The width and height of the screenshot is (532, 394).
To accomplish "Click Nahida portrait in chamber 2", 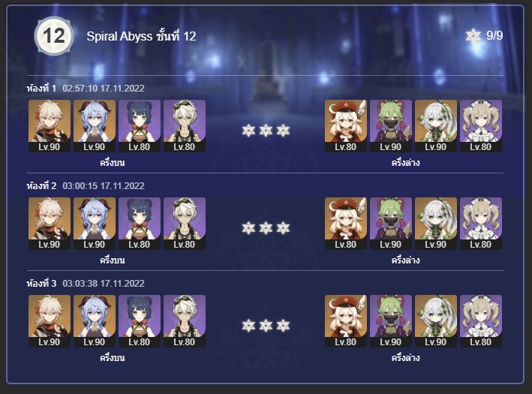I will coord(436,224).
